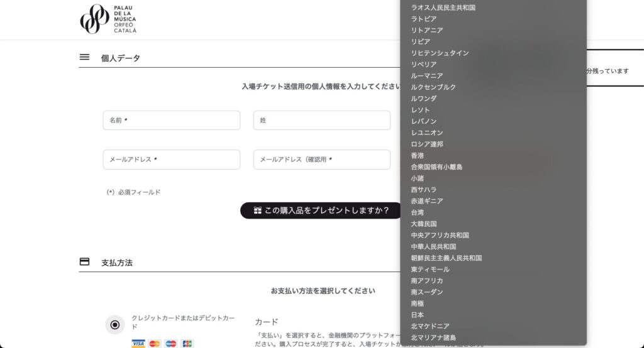Click the Maestro card logo
The height and width of the screenshot is (348, 644).
[x=171, y=344]
